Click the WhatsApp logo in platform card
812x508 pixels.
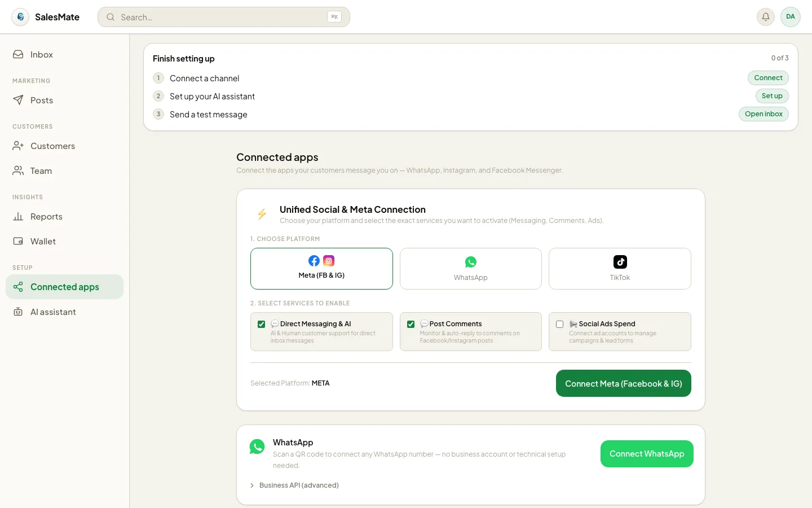(x=471, y=262)
